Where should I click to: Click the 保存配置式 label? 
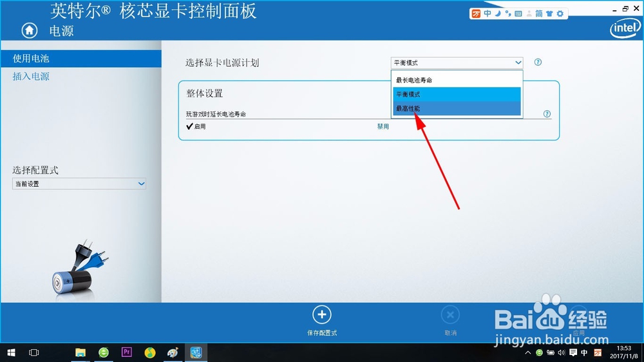[322, 333]
